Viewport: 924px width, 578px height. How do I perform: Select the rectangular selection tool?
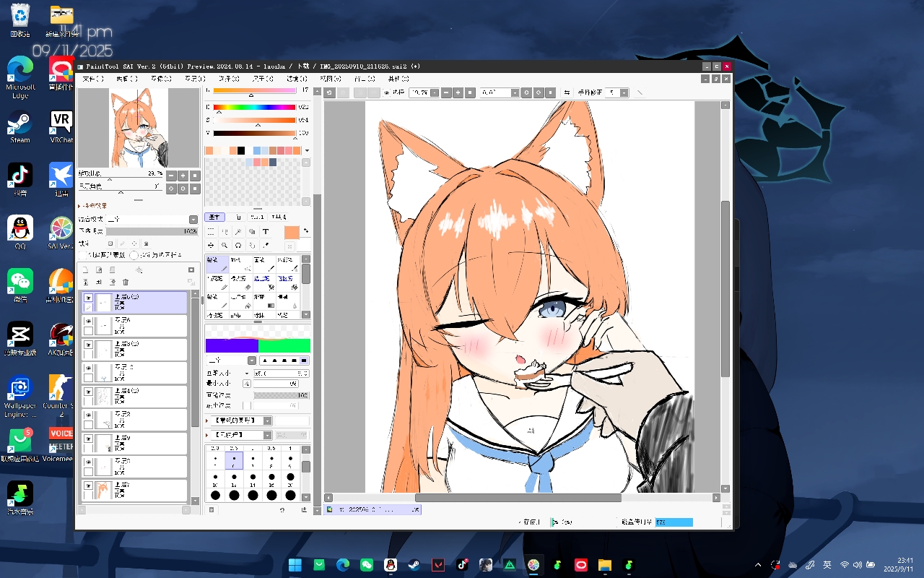click(x=211, y=232)
